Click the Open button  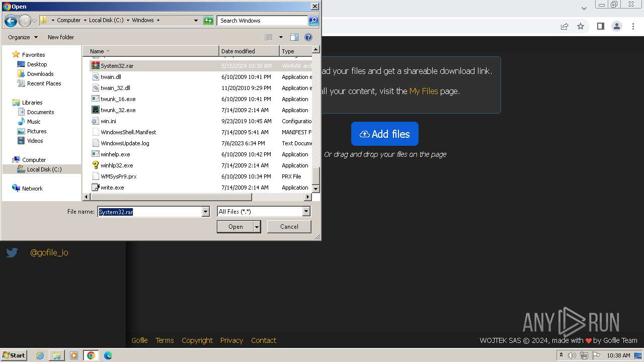pyautogui.click(x=235, y=227)
